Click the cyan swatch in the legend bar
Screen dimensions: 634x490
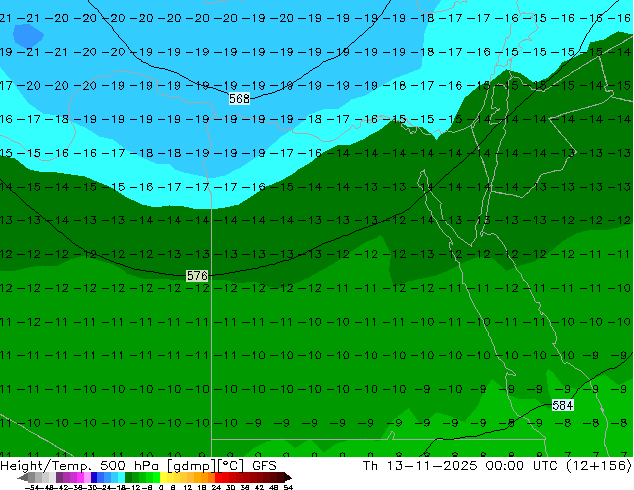click(121, 477)
